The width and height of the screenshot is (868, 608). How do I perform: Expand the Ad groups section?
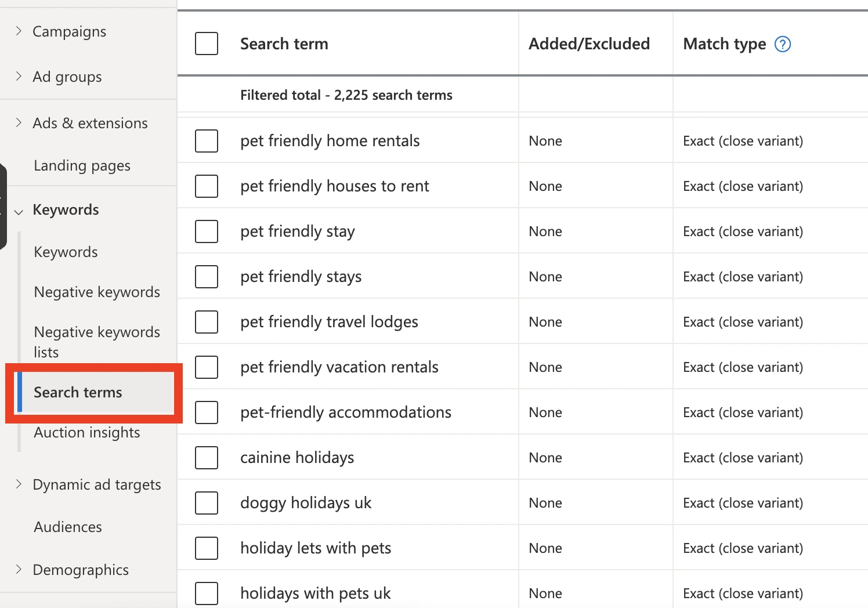click(x=19, y=77)
